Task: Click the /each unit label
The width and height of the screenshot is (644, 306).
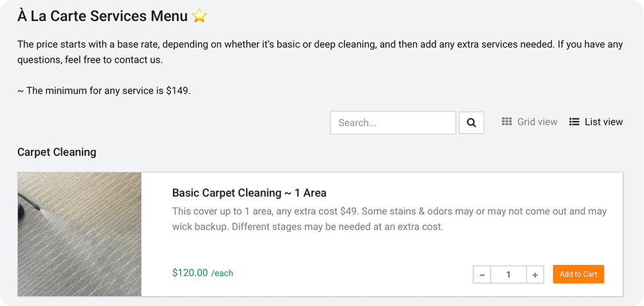Action: pos(222,273)
